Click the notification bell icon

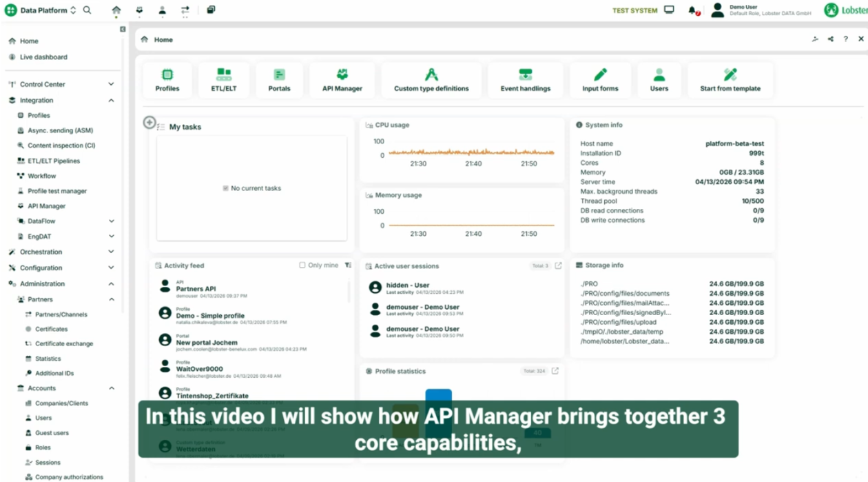pos(692,10)
